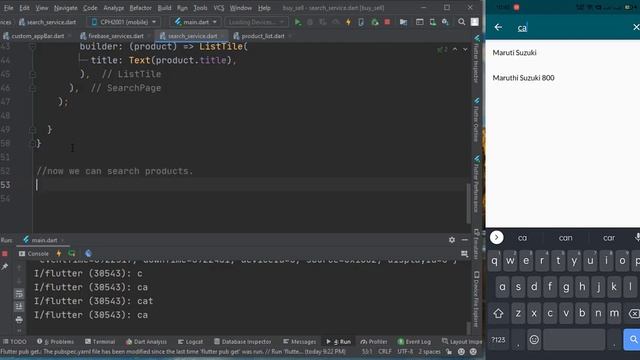The image size is (640, 360).
Task: Click the Flutter Attach phone icon
Action: click(x=361, y=22)
